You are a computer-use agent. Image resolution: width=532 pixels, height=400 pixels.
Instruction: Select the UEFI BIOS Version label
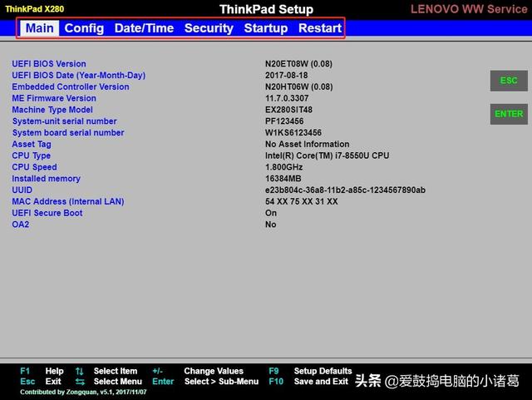tap(49, 64)
